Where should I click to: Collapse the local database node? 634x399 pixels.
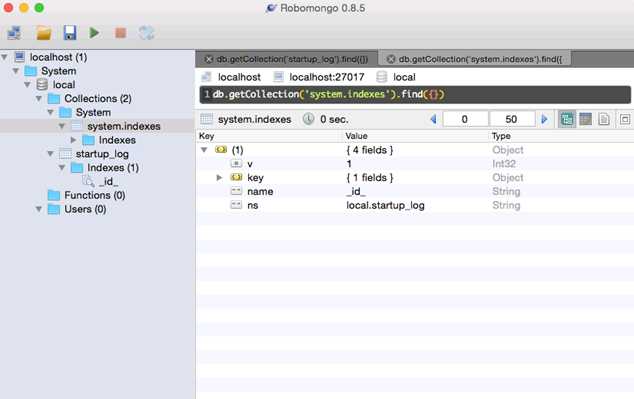coord(27,84)
